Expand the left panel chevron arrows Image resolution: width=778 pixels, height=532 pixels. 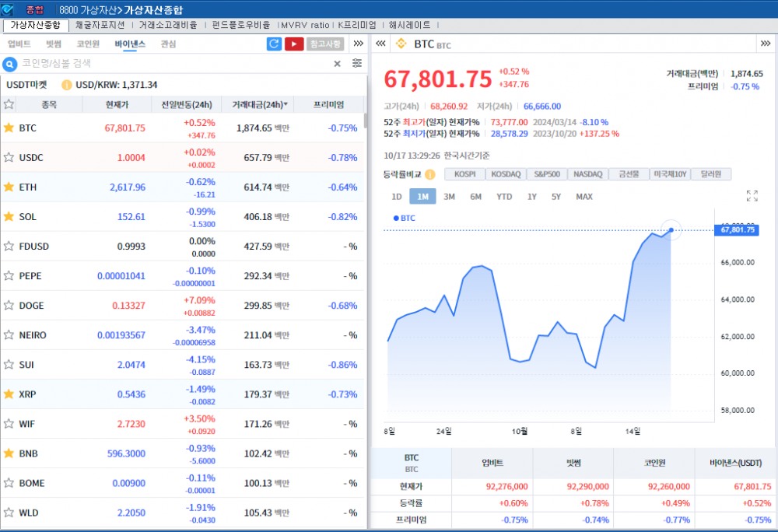point(358,44)
